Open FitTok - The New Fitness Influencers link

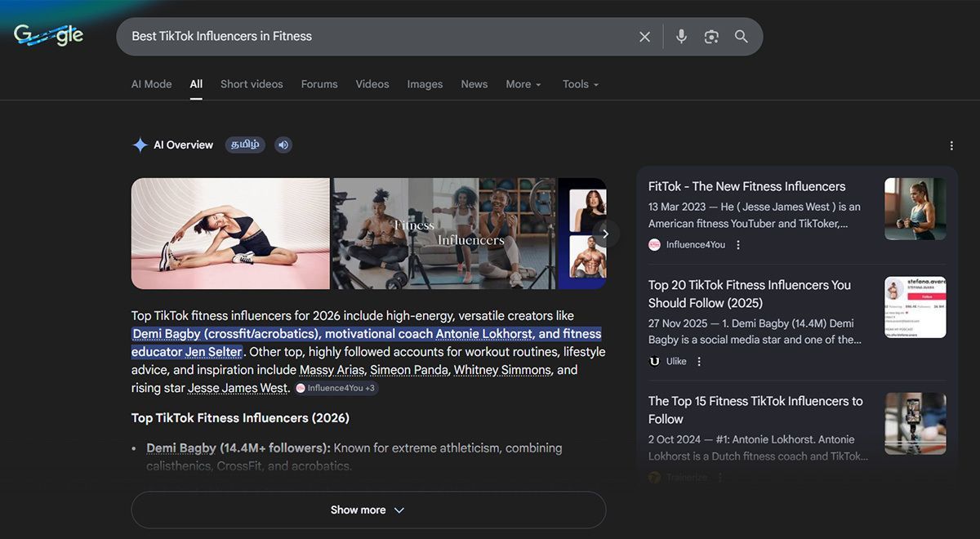(746, 186)
